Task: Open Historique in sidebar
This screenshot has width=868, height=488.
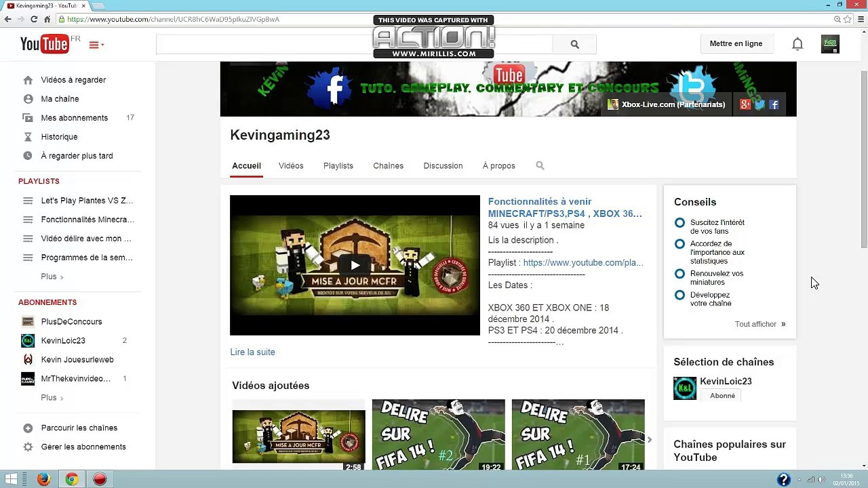Action: click(59, 137)
